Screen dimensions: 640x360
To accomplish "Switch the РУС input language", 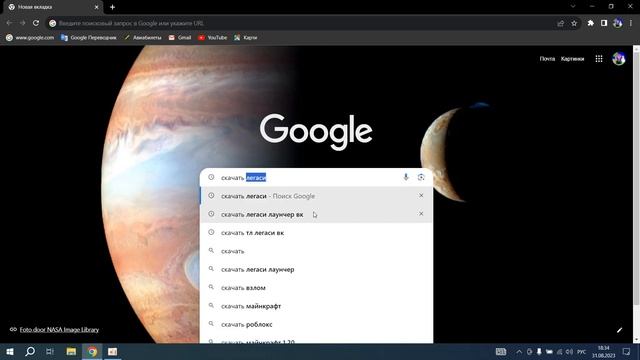I will click(x=582, y=352).
